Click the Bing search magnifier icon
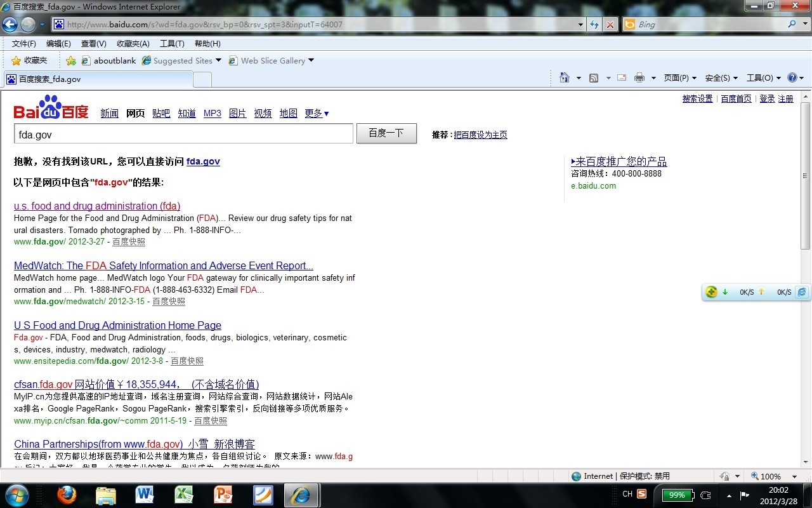Screen dimensions: 812x508 (x=792, y=24)
